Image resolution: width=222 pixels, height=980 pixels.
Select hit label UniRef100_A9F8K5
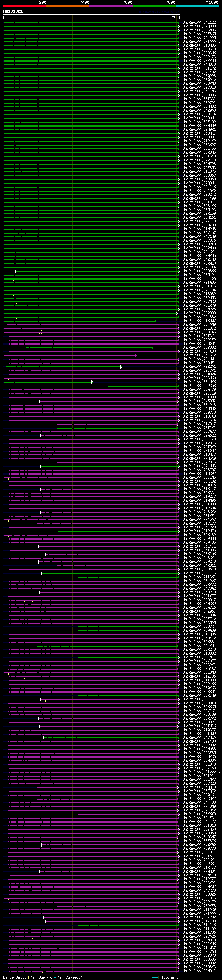(199, 34)
